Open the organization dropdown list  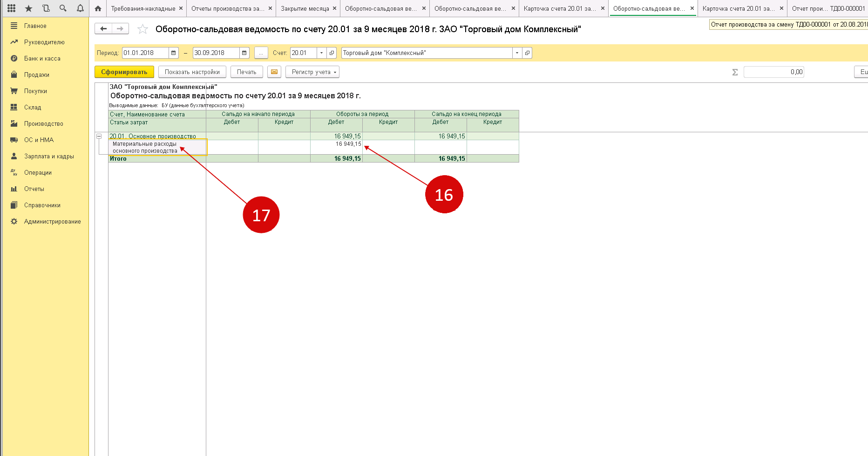[x=517, y=53]
